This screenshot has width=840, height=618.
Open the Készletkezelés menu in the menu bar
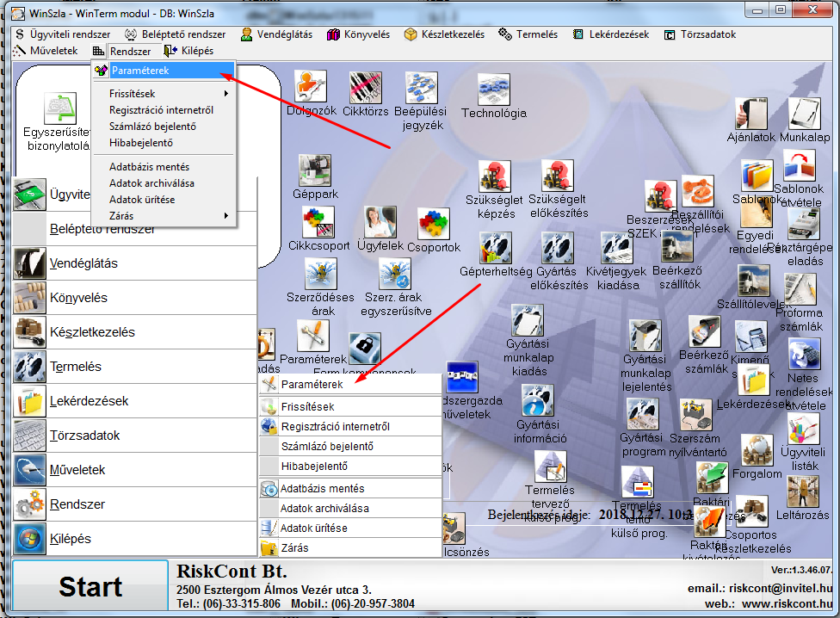click(x=445, y=34)
